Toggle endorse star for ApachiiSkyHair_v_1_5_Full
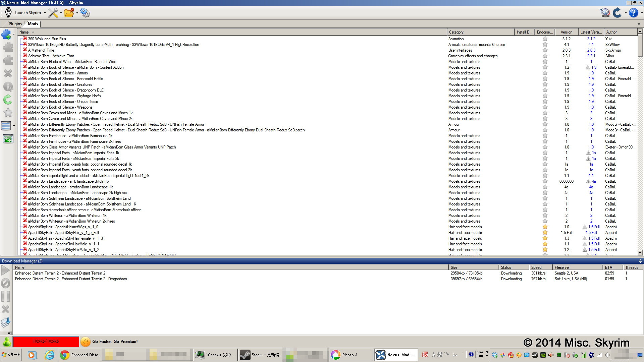 click(x=545, y=233)
